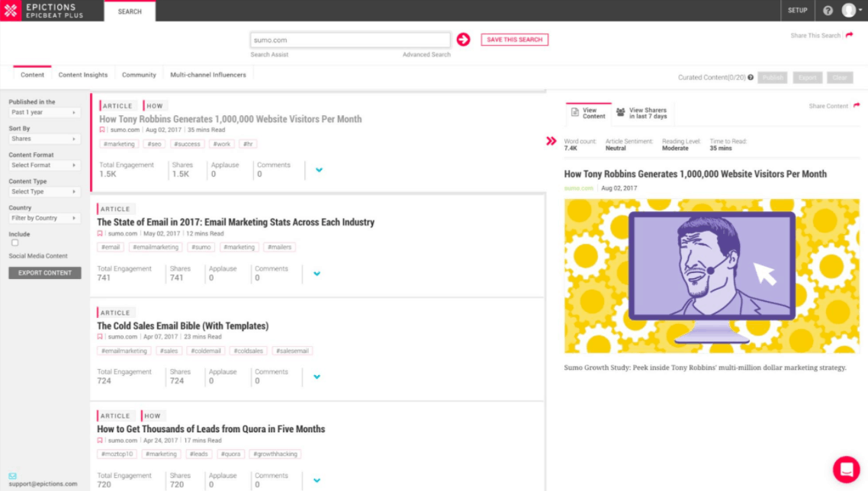Open the Quora leads article title
Viewport: 868px width, 491px height.
point(211,429)
